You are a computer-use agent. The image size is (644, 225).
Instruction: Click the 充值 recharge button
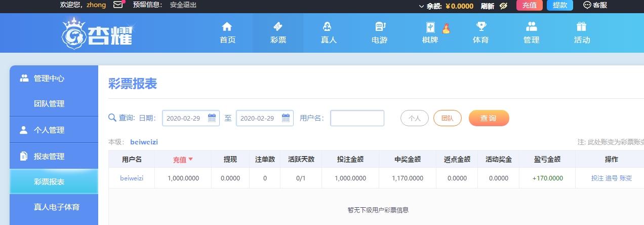530,6
